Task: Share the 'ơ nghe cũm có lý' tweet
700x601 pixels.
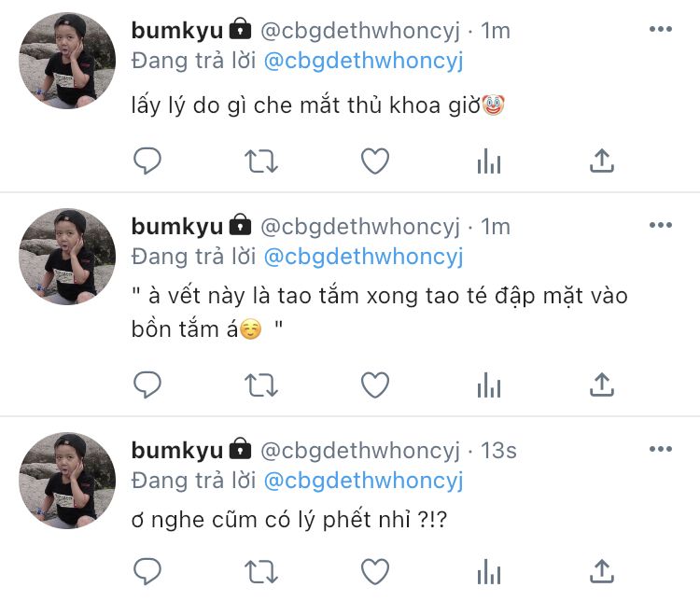Action: 602,571
